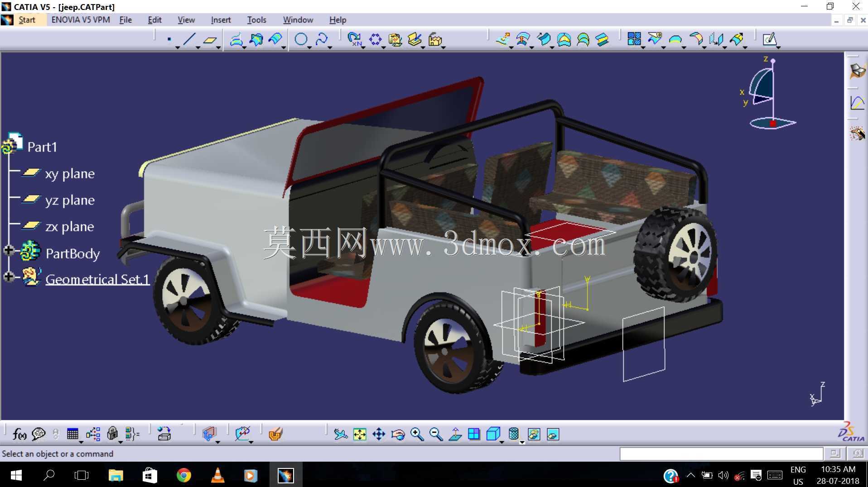The height and width of the screenshot is (487, 868).
Task: Click the curve analysis icon on right toolbar
Action: (x=857, y=103)
